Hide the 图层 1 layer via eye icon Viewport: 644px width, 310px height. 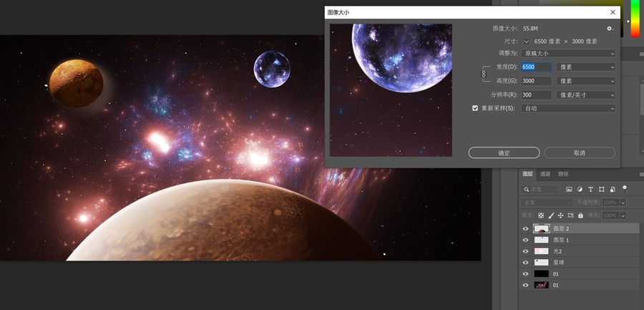[526, 240]
